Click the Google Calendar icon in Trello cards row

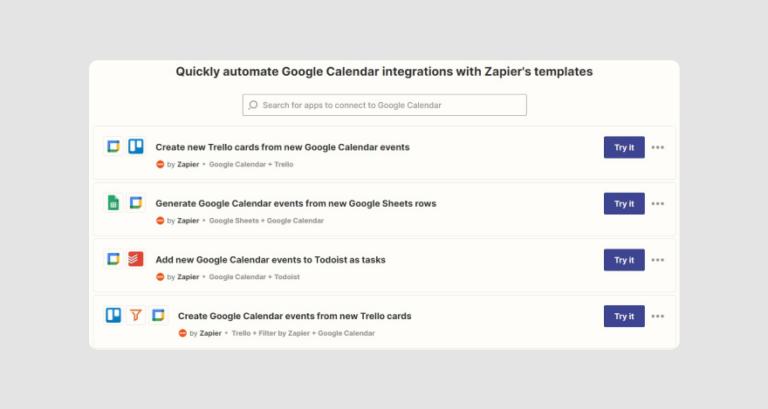[x=113, y=146]
